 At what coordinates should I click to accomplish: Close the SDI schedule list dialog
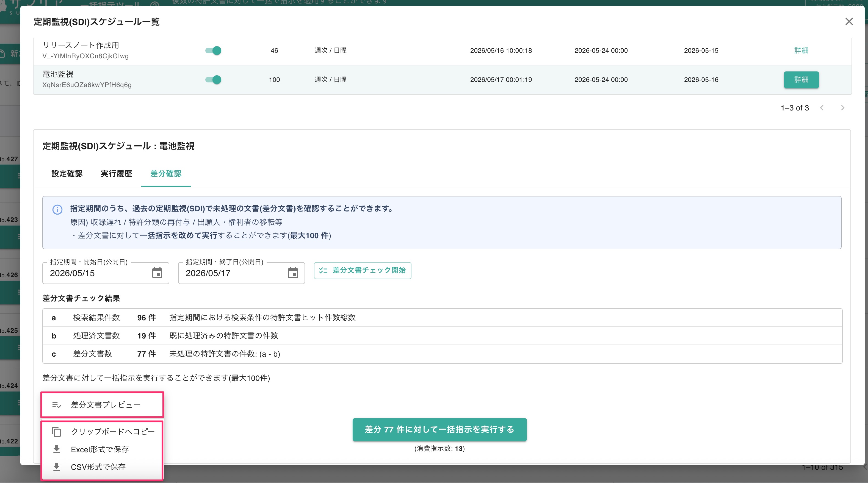[849, 21]
